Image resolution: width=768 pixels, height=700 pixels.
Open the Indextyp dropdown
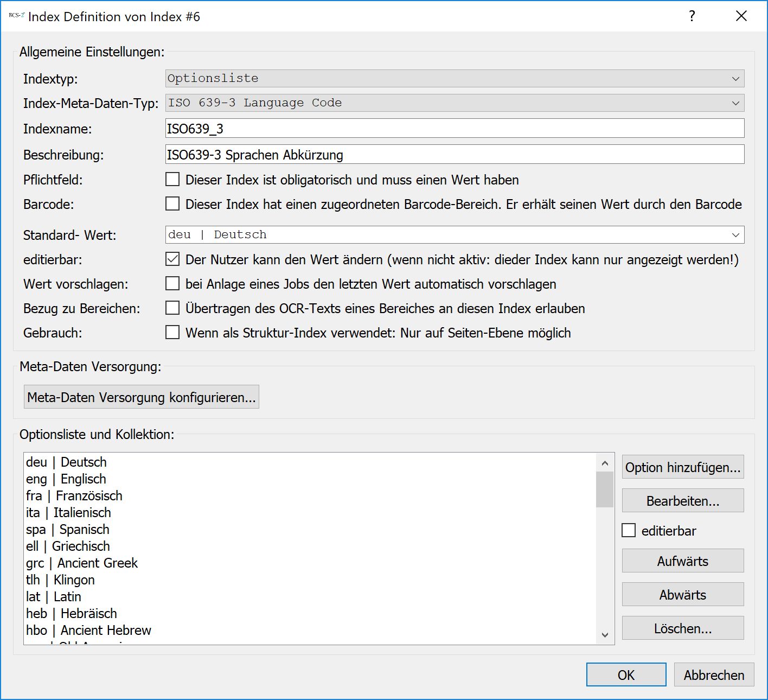[455, 78]
